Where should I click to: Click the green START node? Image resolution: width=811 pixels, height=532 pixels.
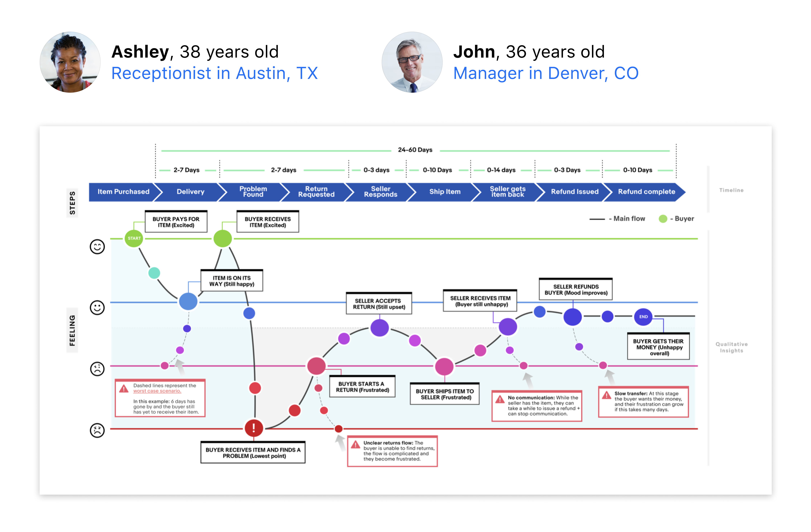[x=134, y=238]
